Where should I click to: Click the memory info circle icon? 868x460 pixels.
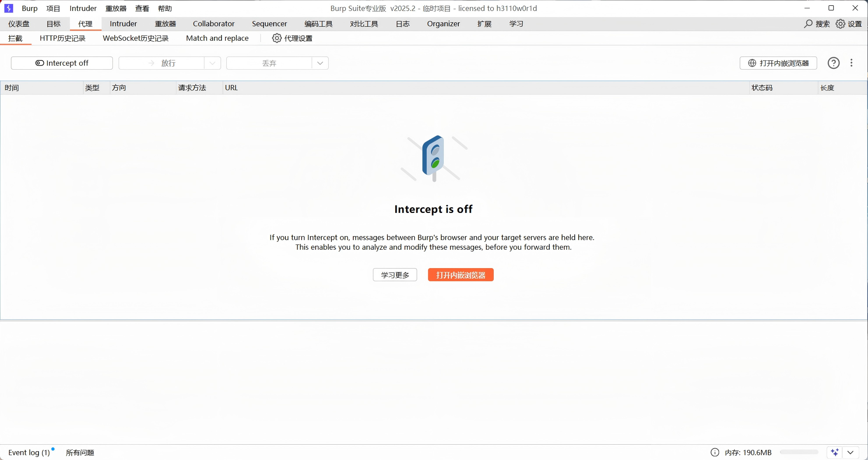click(x=715, y=453)
